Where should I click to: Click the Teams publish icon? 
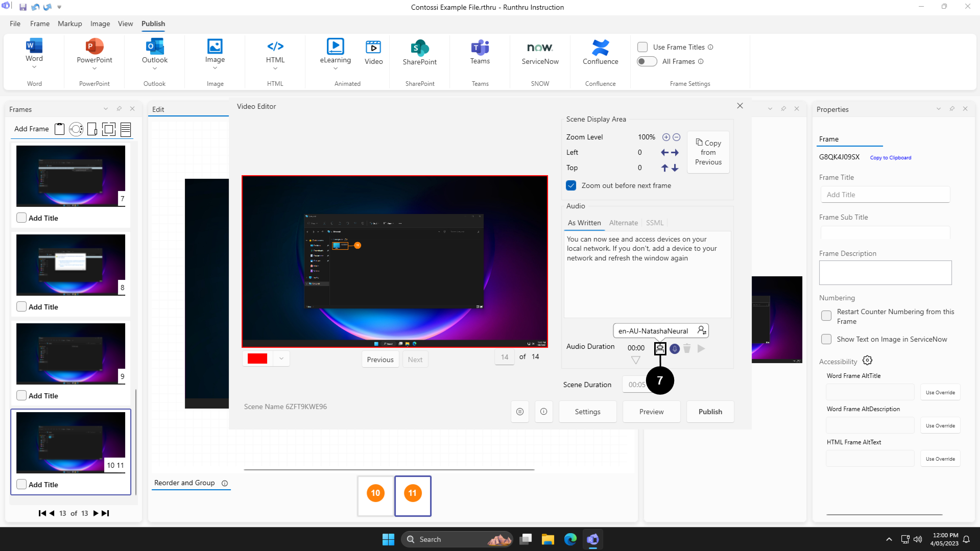click(480, 48)
